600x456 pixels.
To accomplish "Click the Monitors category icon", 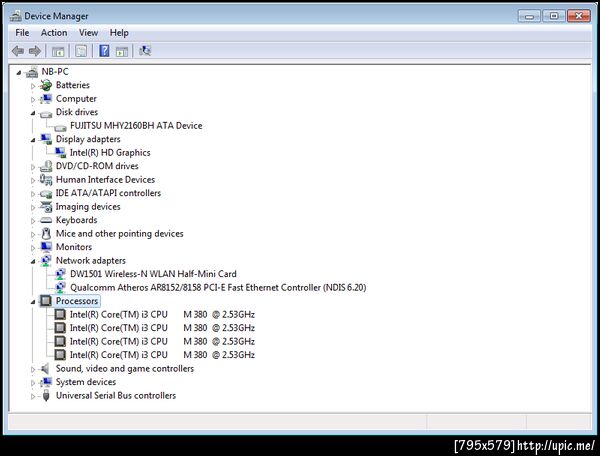I will pyautogui.click(x=46, y=247).
